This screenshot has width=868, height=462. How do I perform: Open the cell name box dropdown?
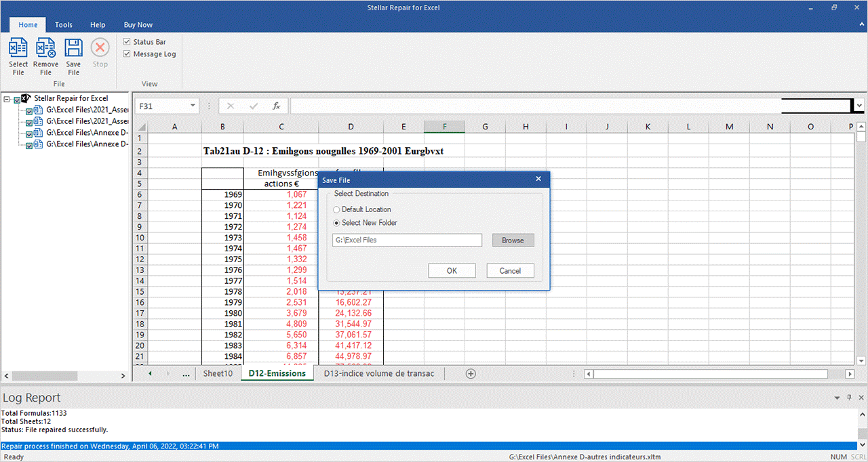(193, 106)
